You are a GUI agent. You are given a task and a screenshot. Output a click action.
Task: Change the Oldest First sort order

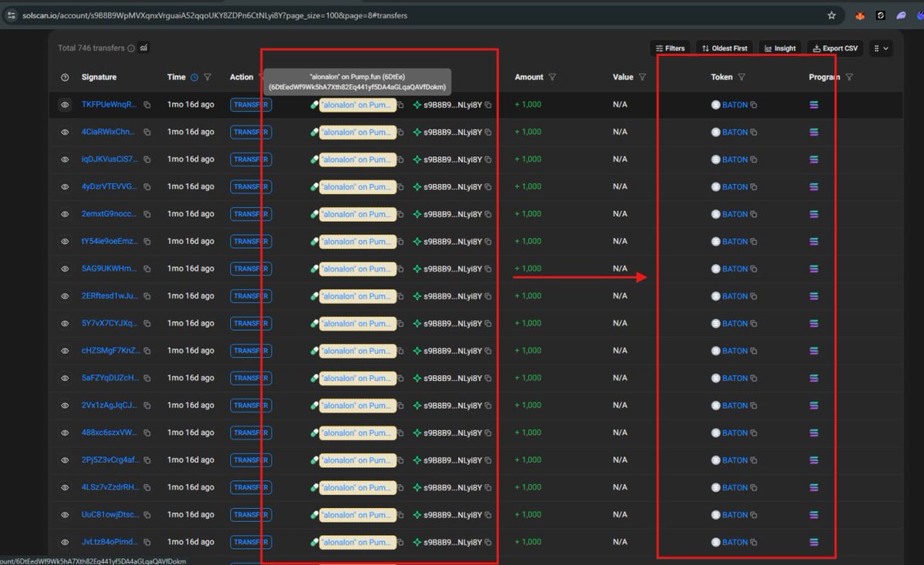[725, 48]
